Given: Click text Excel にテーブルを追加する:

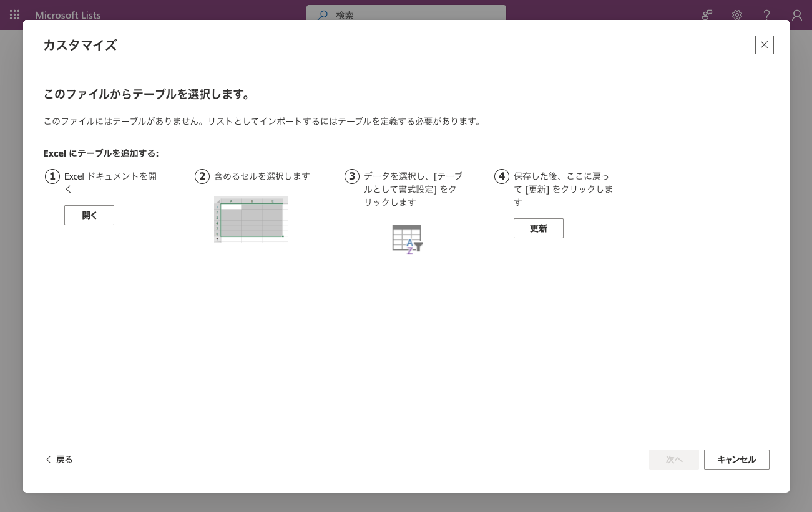Looking at the screenshot, I should 101,153.
